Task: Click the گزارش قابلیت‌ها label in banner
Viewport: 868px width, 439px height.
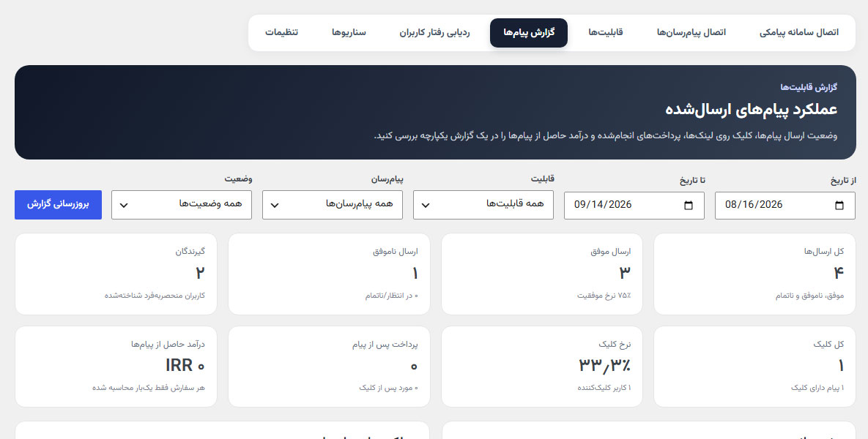Action: [x=809, y=87]
